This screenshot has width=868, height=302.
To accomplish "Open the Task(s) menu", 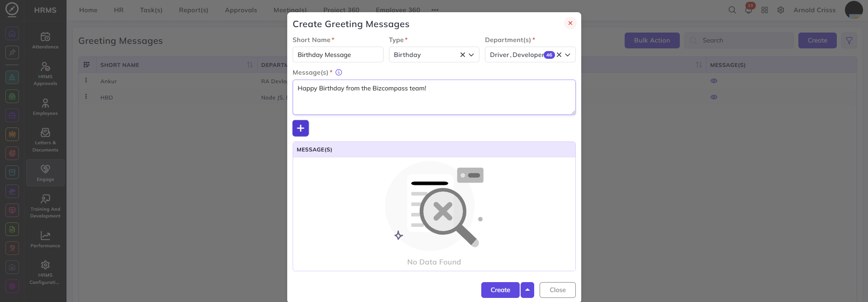I will tap(151, 10).
